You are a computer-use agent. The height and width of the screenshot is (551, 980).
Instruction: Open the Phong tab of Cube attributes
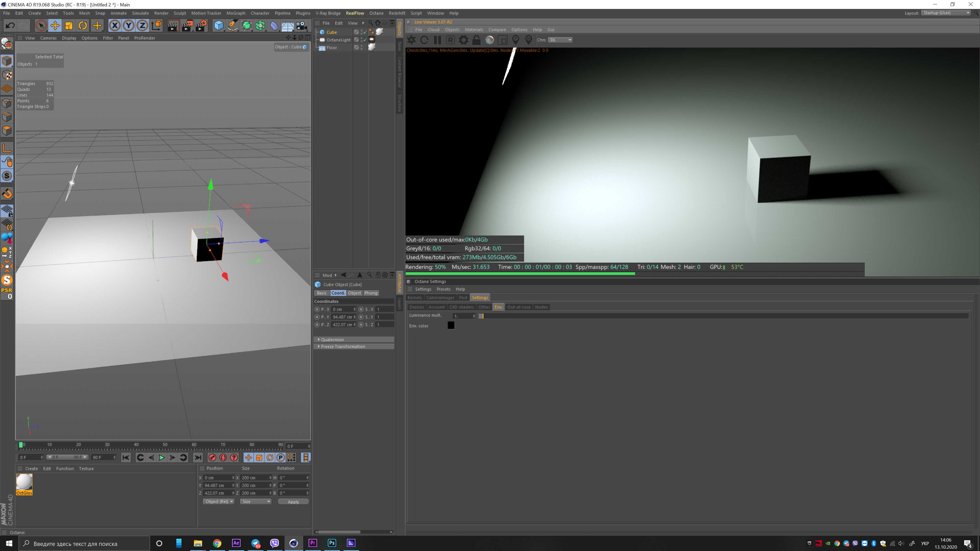tap(371, 293)
